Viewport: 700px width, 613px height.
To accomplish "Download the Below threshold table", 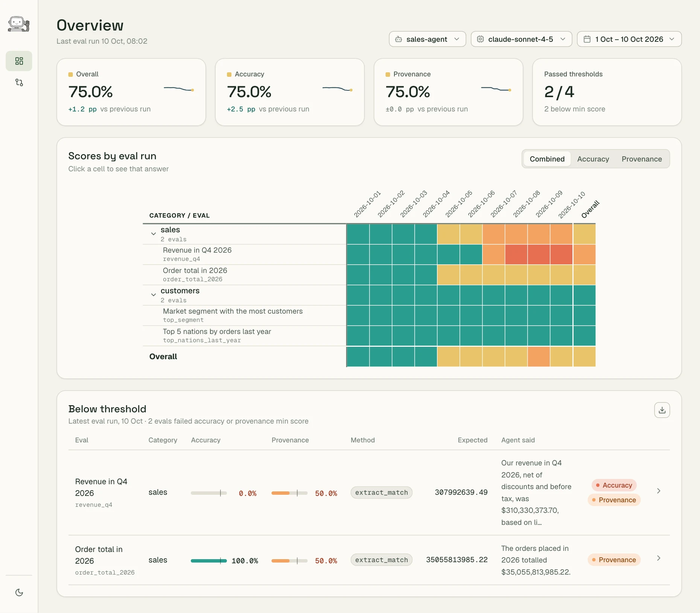I will click(x=662, y=410).
